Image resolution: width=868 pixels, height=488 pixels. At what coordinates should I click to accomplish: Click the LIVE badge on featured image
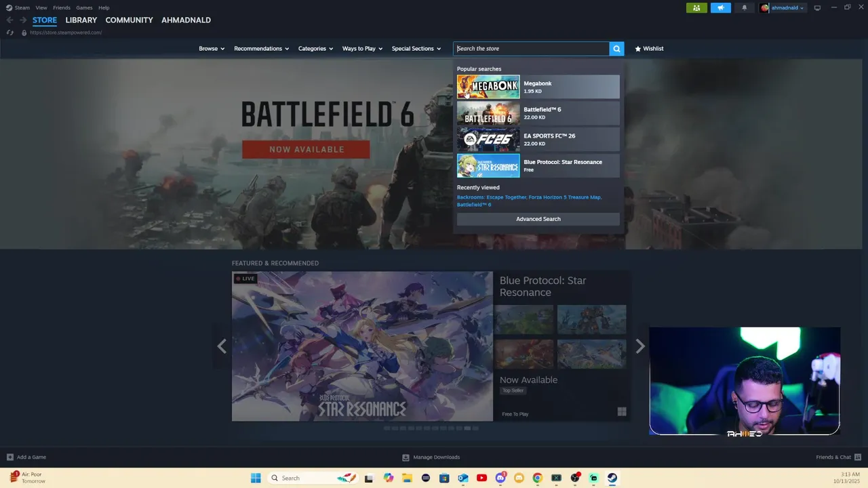245,279
